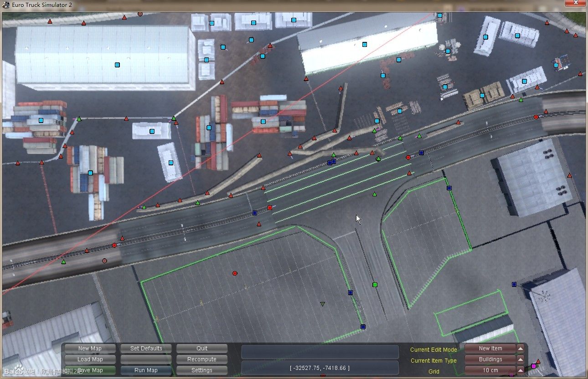The height and width of the screenshot is (379, 588).
Task: Select the dark green downward triangle node
Action: (323, 304)
